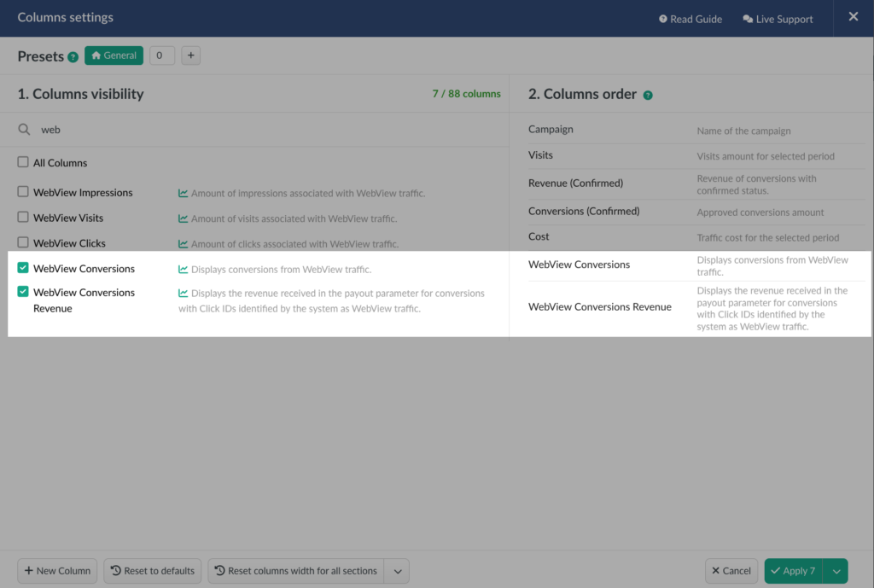874x588 pixels.
Task: Click the '7 / 88 columns' counter
Action: coord(466,94)
